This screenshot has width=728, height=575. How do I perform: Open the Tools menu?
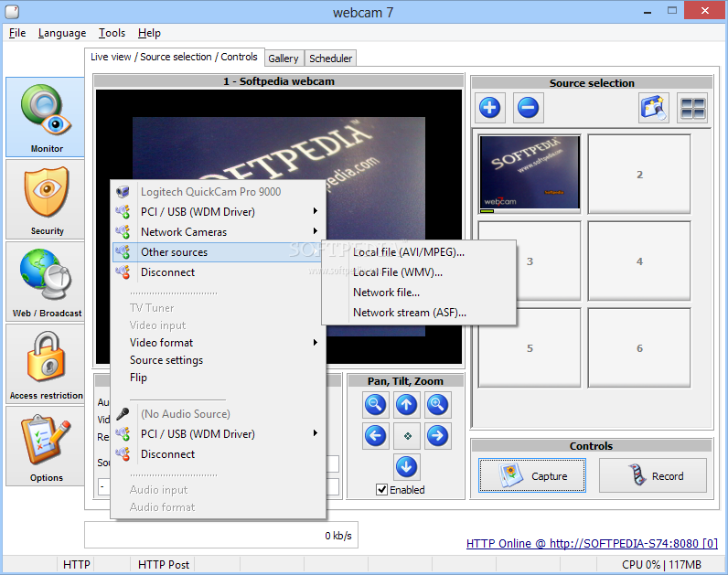click(112, 33)
